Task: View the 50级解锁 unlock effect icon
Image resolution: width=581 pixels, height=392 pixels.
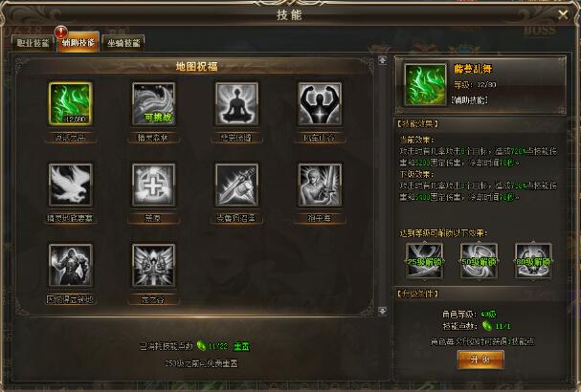Action: [479, 261]
